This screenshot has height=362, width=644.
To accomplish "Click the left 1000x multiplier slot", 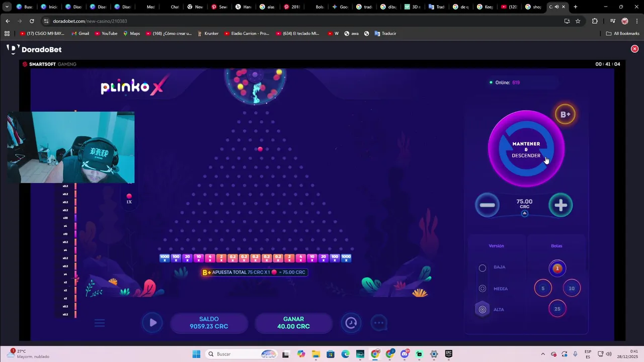I will tap(165, 258).
